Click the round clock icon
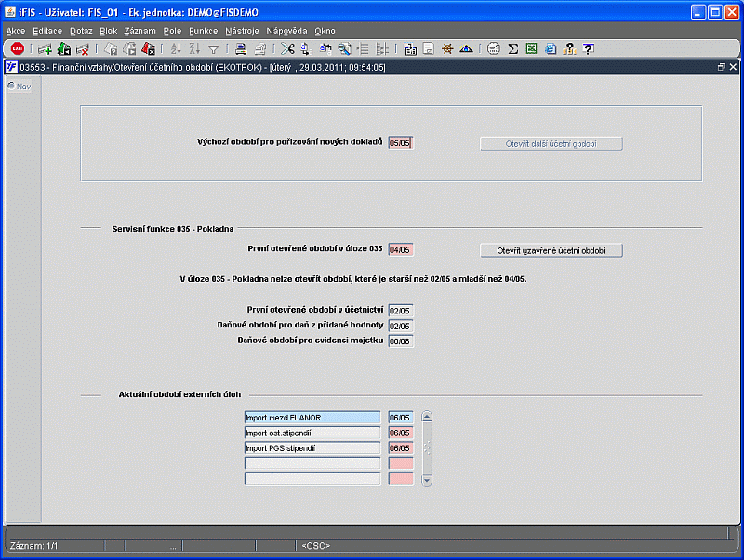This screenshot has height=560, width=744. tap(494, 48)
